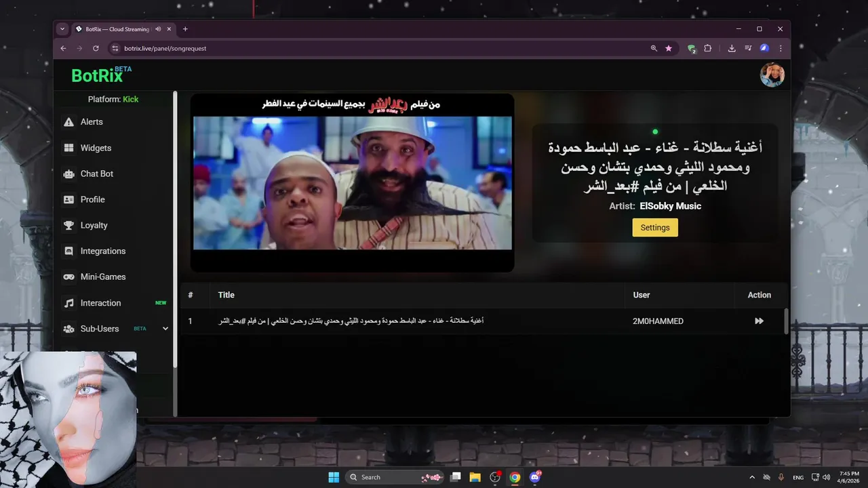Click the Title column header
The width and height of the screenshot is (868, 488).
pos(226,295)
